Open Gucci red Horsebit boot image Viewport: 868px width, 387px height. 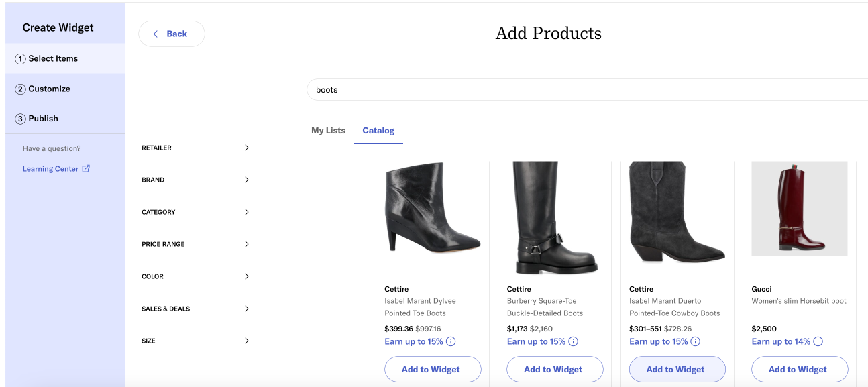pos(800,209)
